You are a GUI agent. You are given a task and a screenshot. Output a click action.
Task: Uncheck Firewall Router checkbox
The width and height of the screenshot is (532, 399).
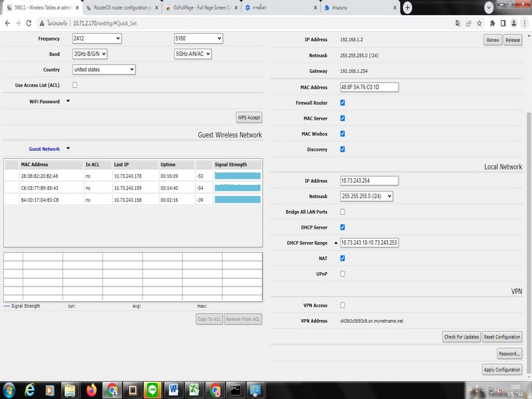click(342, 103)
